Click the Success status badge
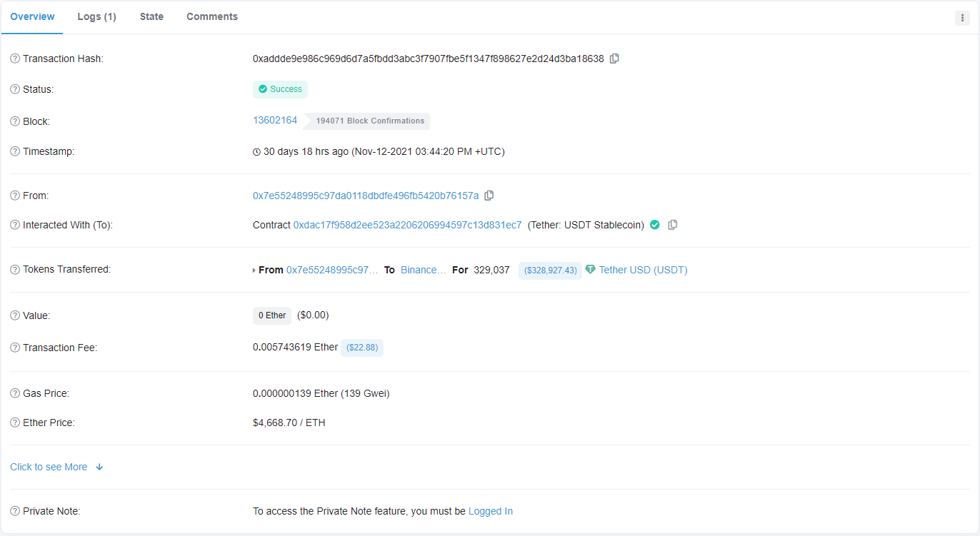 click(x=280, y=89)
